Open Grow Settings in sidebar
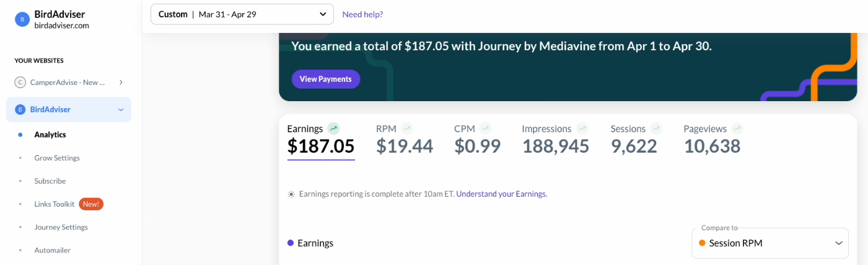The width and height of the screenshot is (868, 265). click(x=57, y=158)
